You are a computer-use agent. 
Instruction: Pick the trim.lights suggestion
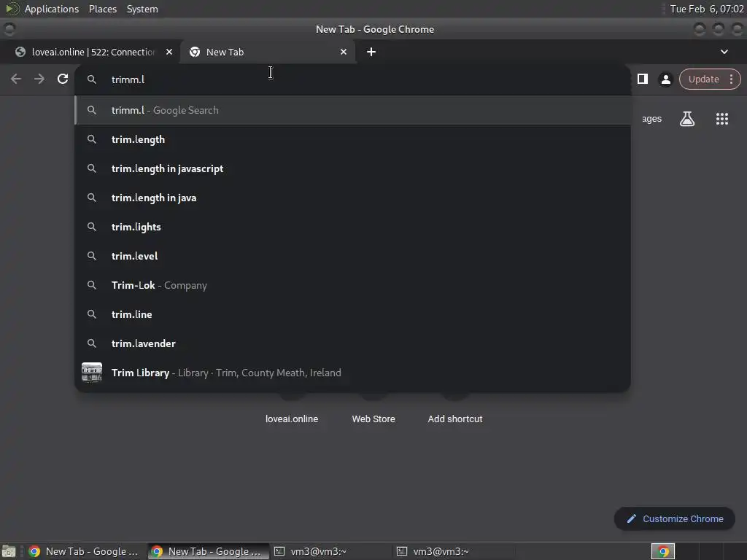353,227
